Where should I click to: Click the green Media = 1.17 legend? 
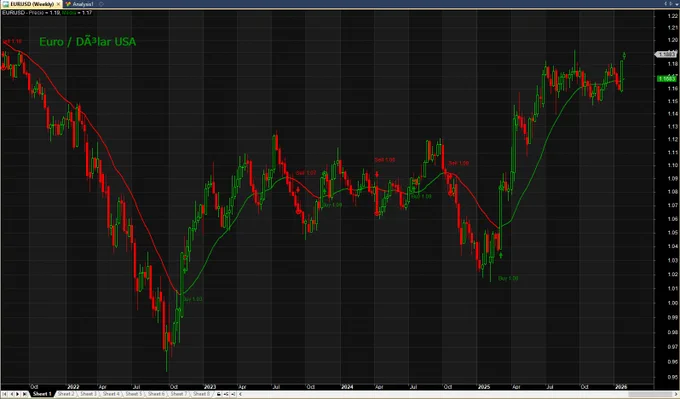pyautogui.click(x=77, y=13)
